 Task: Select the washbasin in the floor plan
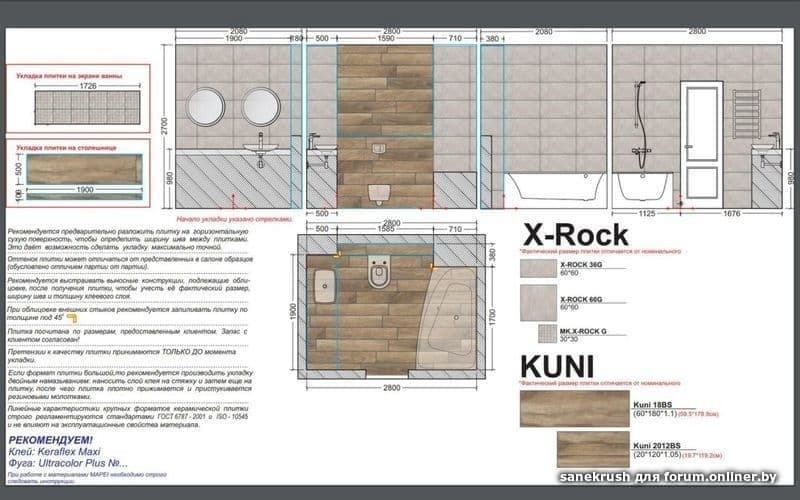[325, 289]
